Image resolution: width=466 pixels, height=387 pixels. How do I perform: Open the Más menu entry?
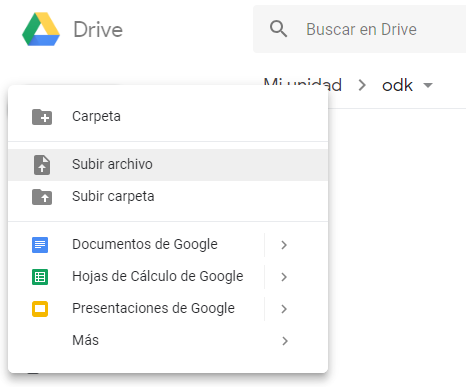[x=168, y=341]
